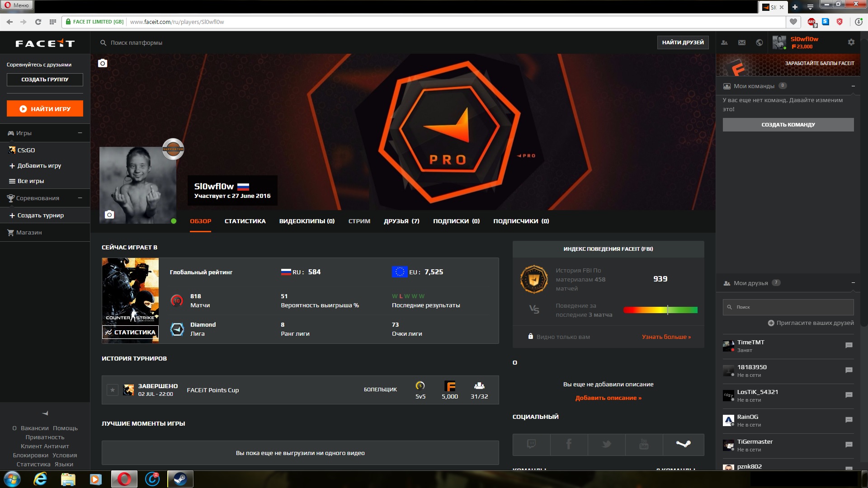Collapse the Игры sidebar section
The image size is (868, 488).
80,133
